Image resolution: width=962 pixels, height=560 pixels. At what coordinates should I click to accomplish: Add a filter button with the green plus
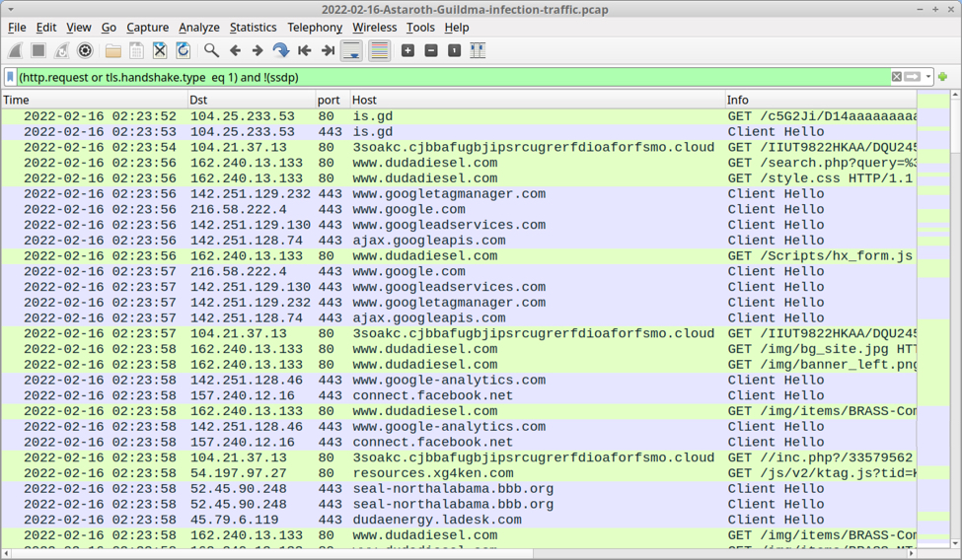pos(942,77)
